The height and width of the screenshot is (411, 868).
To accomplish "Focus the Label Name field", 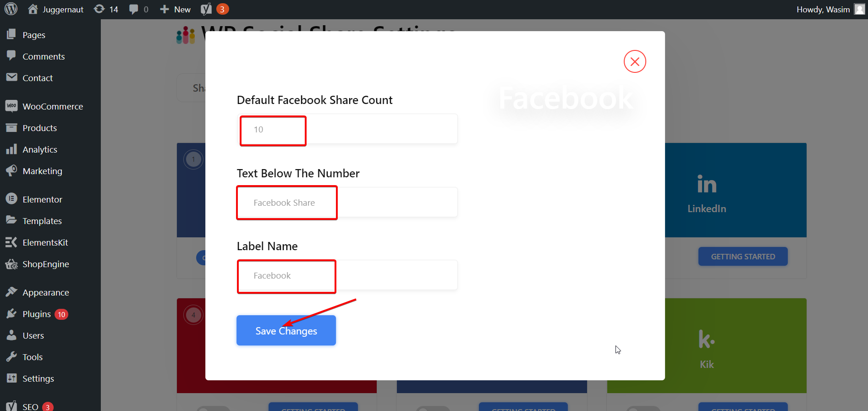I will [347, 275].
